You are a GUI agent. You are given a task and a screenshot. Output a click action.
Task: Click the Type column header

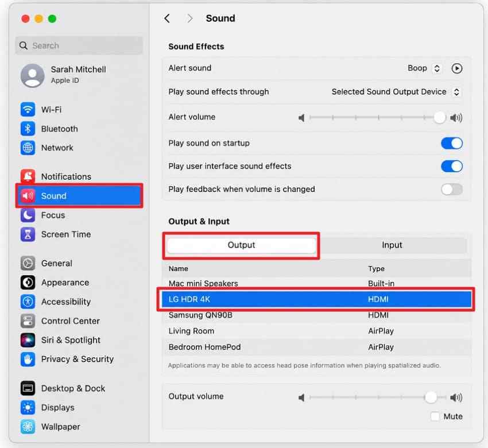tap(376, 269)
